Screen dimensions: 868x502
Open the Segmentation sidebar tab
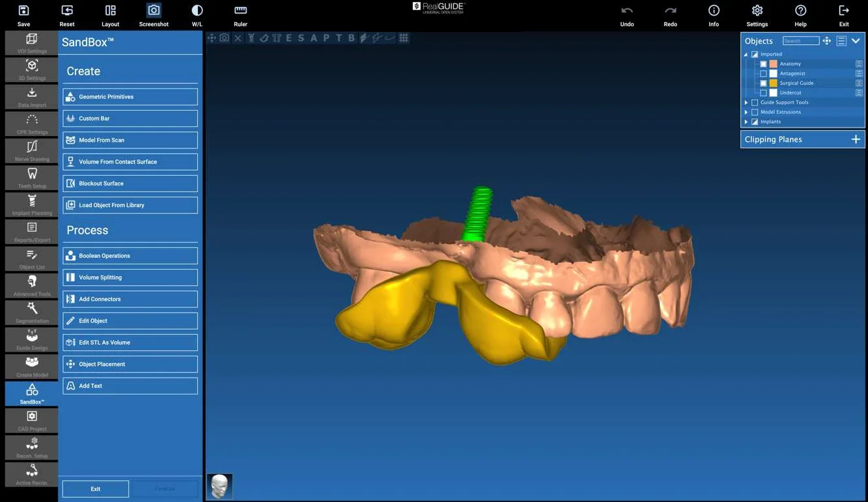31,313
